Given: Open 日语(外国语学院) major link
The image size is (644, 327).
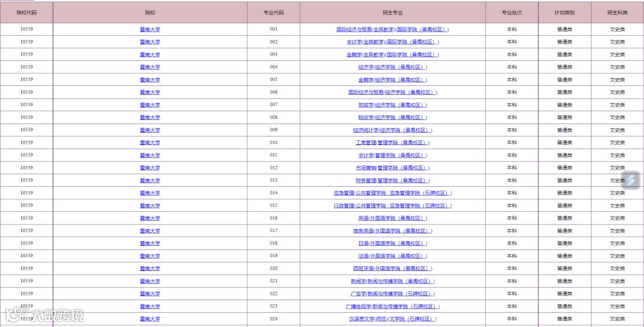Looking at the screenshot, I should click(392, 243).
